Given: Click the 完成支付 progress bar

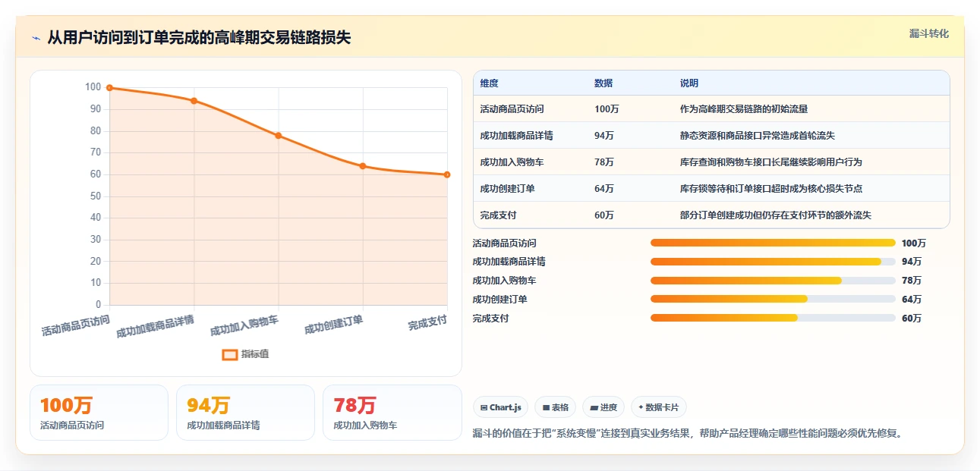Looking at the screenshot, I should coord(773,318).
